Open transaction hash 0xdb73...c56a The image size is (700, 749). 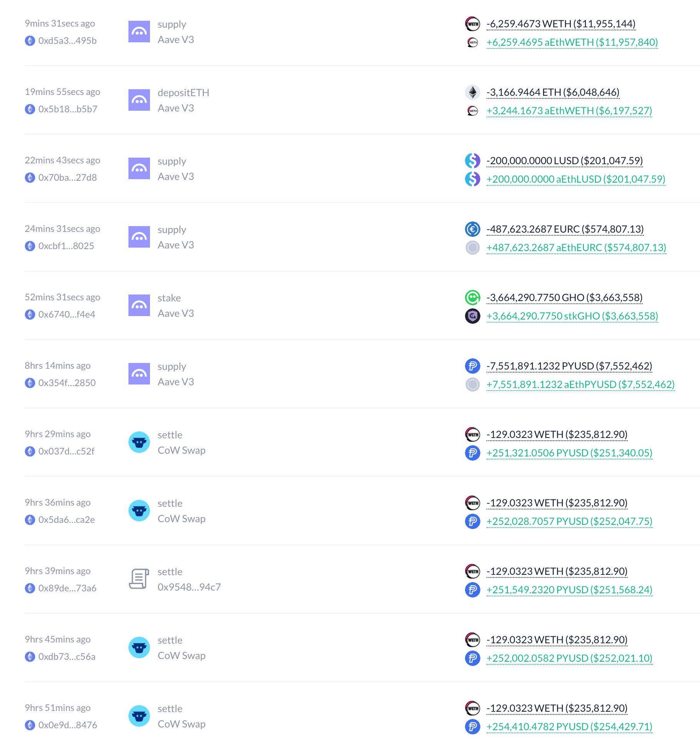click(67, 657)
